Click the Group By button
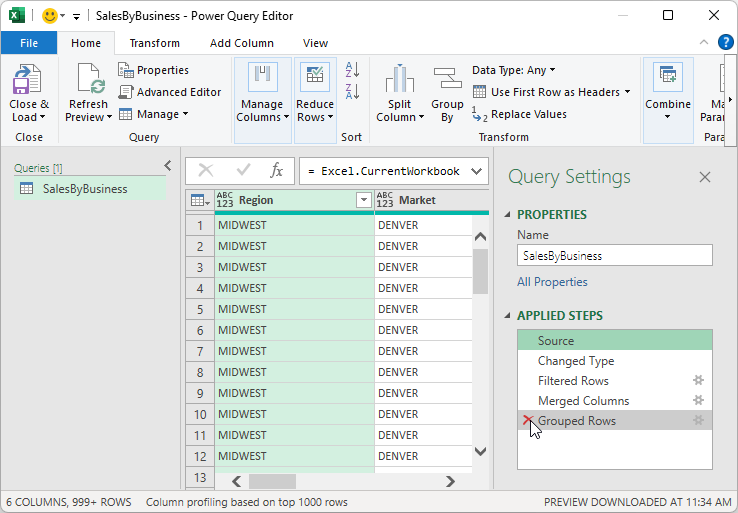 pyautogui.click(x=447, y=94)
